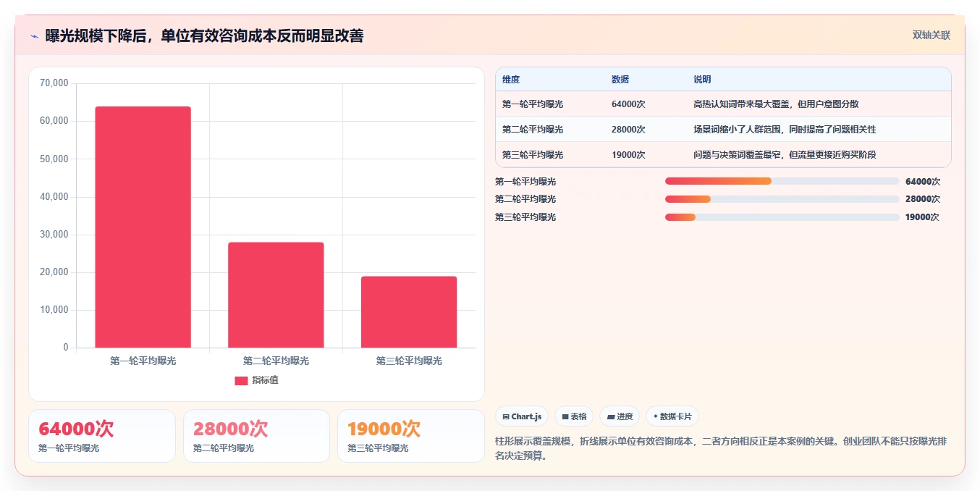Open the 28000次 data card
This screenshot has height=491, width=980.
click(x=256, y=436)
